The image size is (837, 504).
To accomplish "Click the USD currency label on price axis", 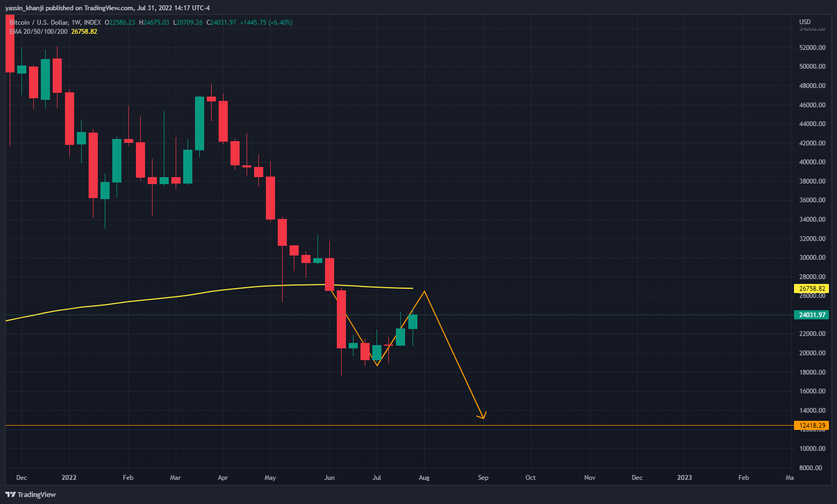I will [805, 22].
